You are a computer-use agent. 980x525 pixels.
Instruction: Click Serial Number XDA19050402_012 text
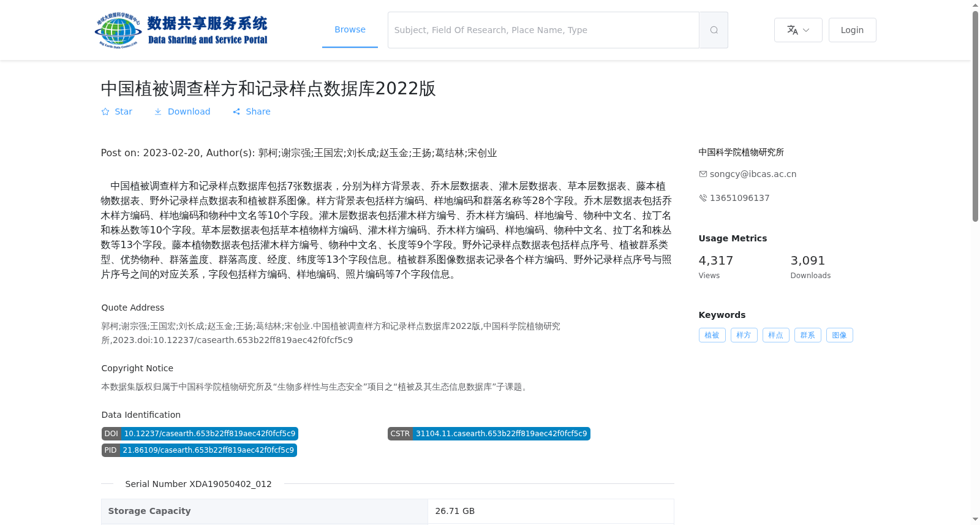(198, 484)
